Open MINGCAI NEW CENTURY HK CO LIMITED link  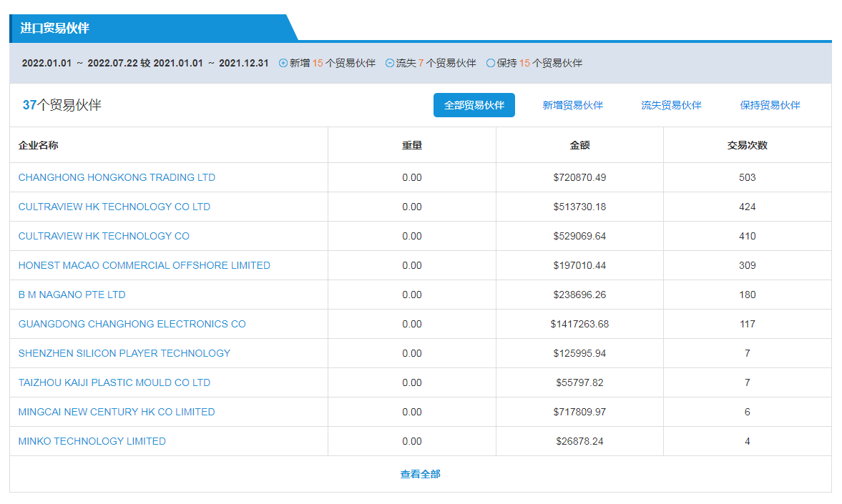click(117, 412)
